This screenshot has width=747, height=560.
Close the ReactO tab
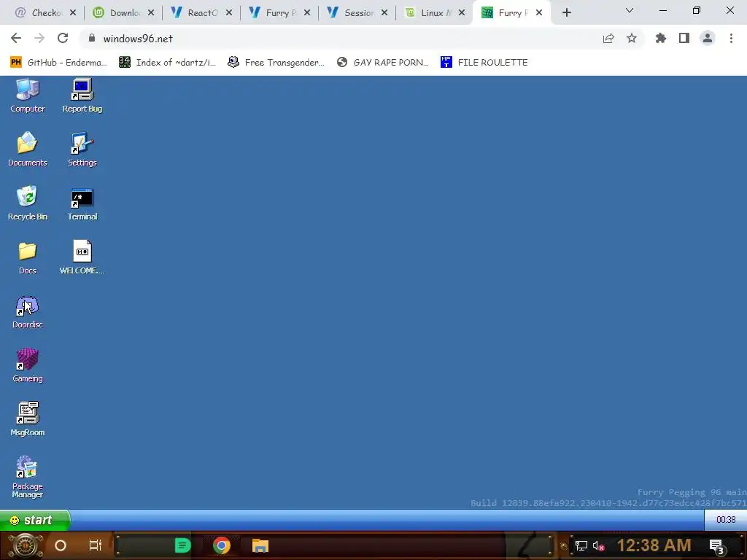coord(229,13)
